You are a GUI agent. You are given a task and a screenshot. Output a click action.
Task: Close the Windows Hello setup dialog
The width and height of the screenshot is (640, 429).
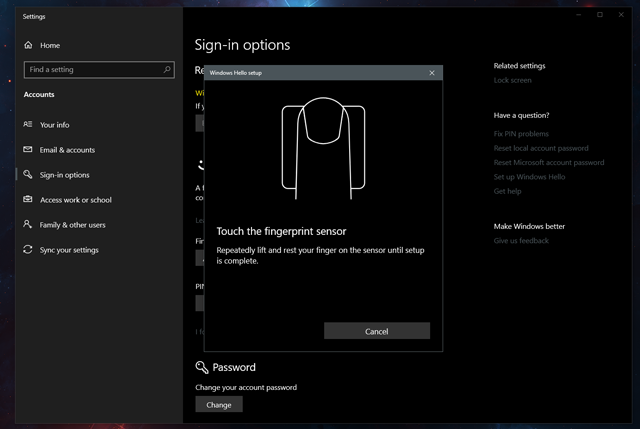(432, 73)
